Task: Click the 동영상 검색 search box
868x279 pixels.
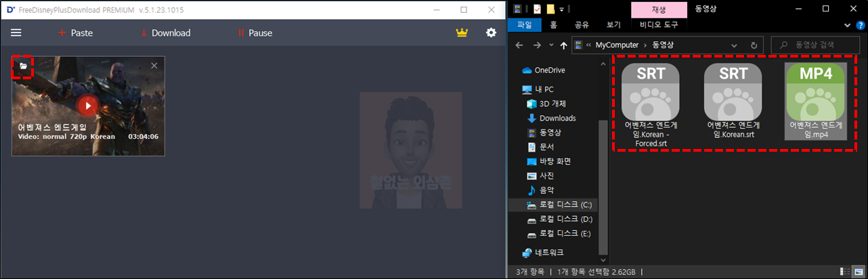Action: 816,45
